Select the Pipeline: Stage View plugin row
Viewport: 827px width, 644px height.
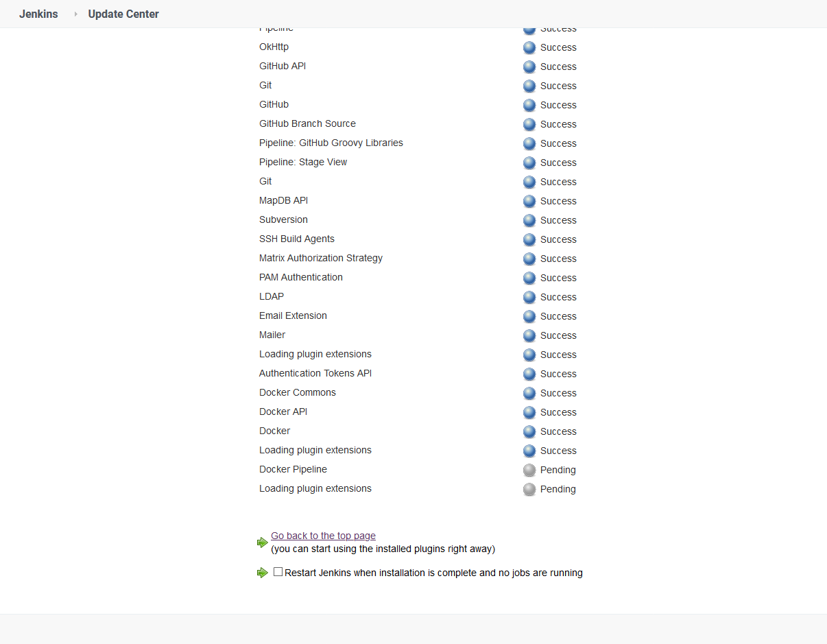303,162
